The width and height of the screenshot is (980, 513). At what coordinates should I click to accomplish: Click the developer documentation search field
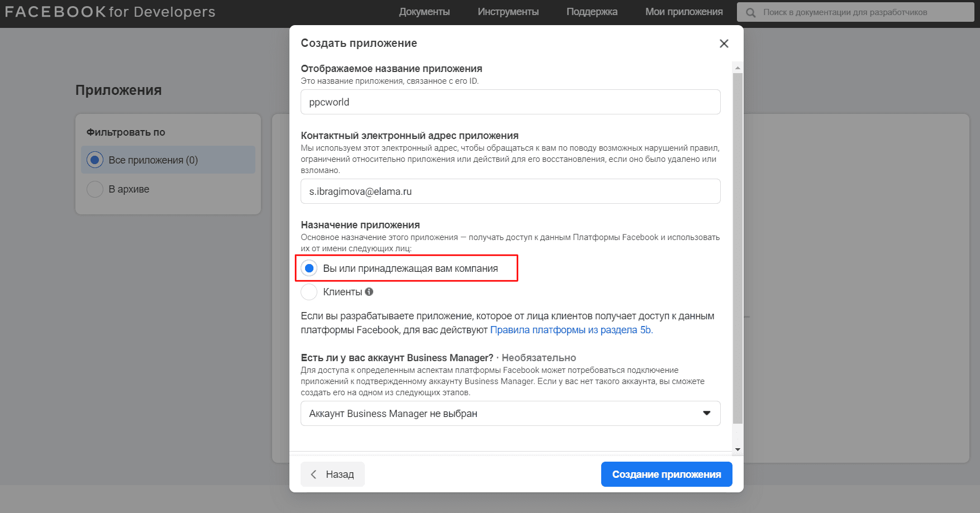(x=855, y=12)
